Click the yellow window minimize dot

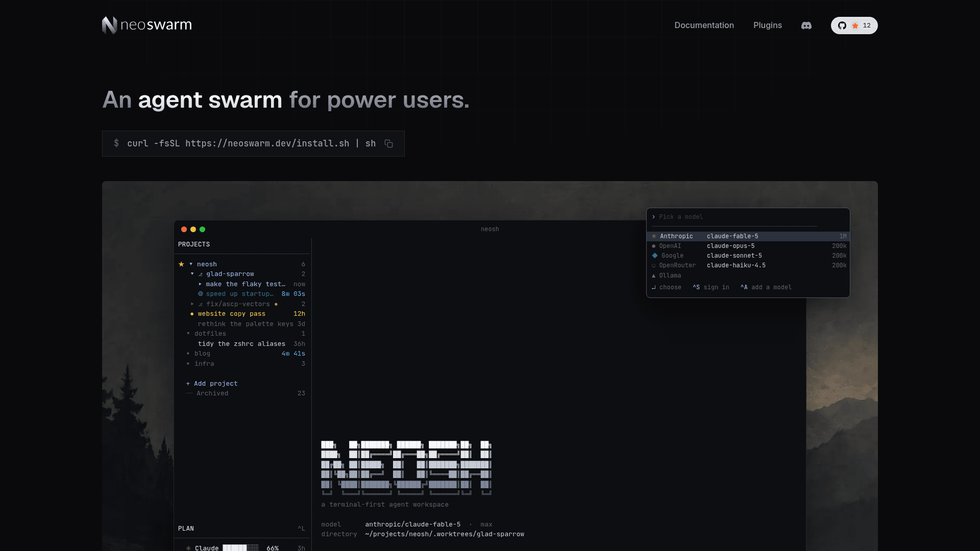(193, 230)
